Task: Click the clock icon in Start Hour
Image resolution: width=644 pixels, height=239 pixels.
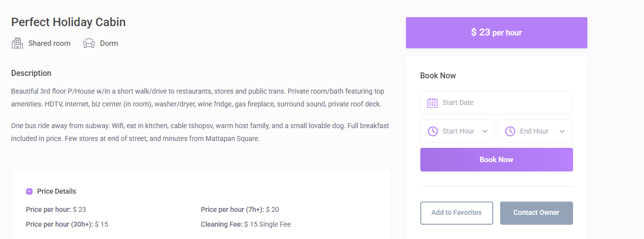Action: (x=432, y=131)
